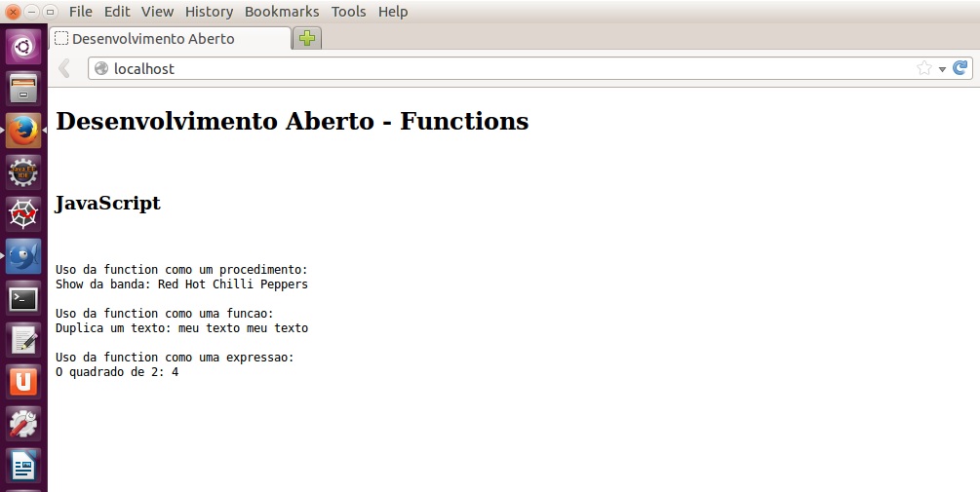Reload the localhost page
Viewport: 980px width, 492px height.
960,68
